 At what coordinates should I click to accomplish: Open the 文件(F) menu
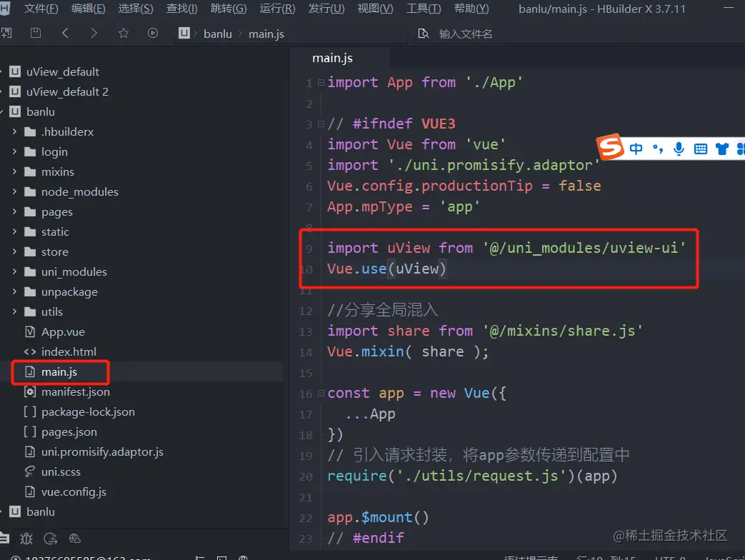tap(41, 9)
